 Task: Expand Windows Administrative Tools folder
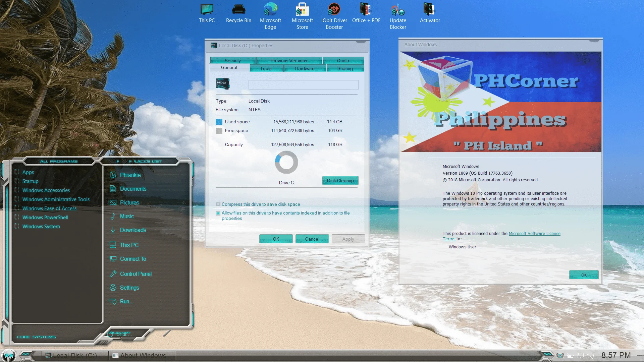(56, 199)
